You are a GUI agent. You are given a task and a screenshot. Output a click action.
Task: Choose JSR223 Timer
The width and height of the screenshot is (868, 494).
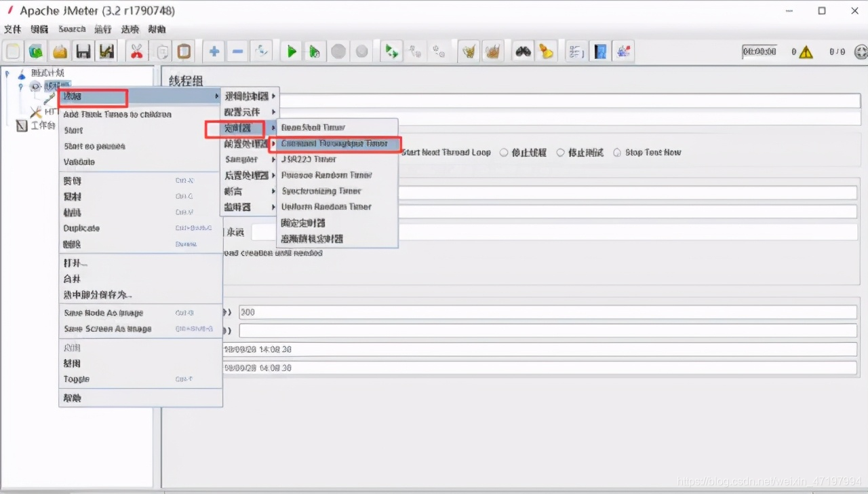point(337,159)
